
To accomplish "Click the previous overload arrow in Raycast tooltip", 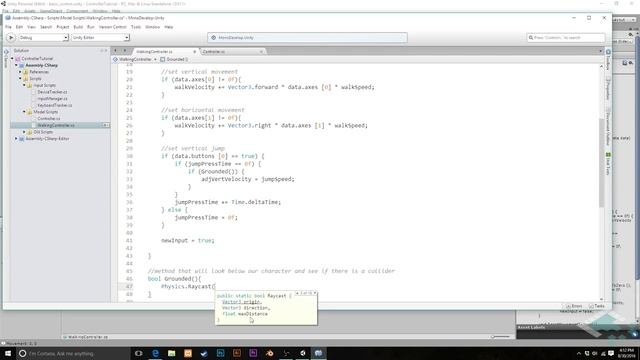I will coord(297,293).
